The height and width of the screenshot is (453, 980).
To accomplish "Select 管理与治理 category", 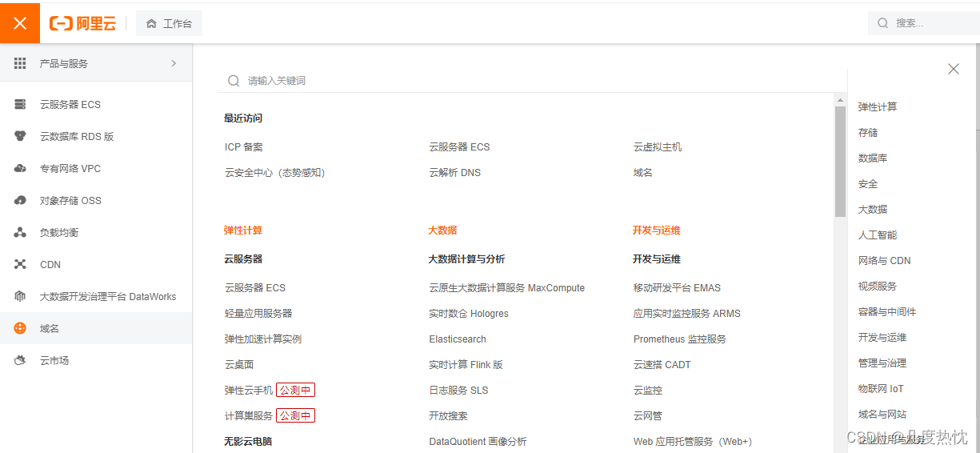I will coord(882,363).
